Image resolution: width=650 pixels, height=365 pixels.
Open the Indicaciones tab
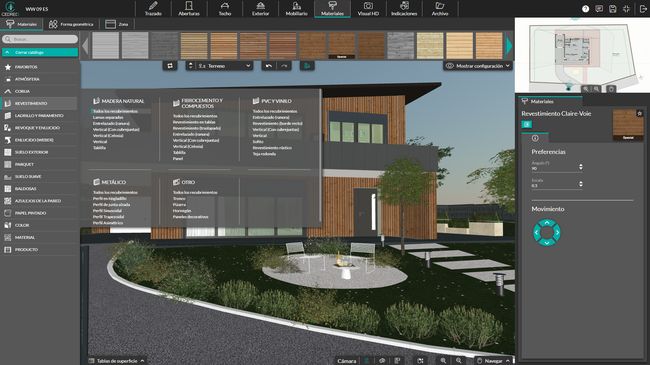404,9
